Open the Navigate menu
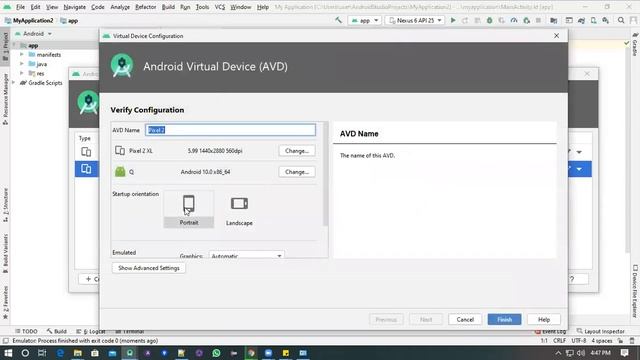The width and height of the screenshot is (640, 360). [75, 7]
